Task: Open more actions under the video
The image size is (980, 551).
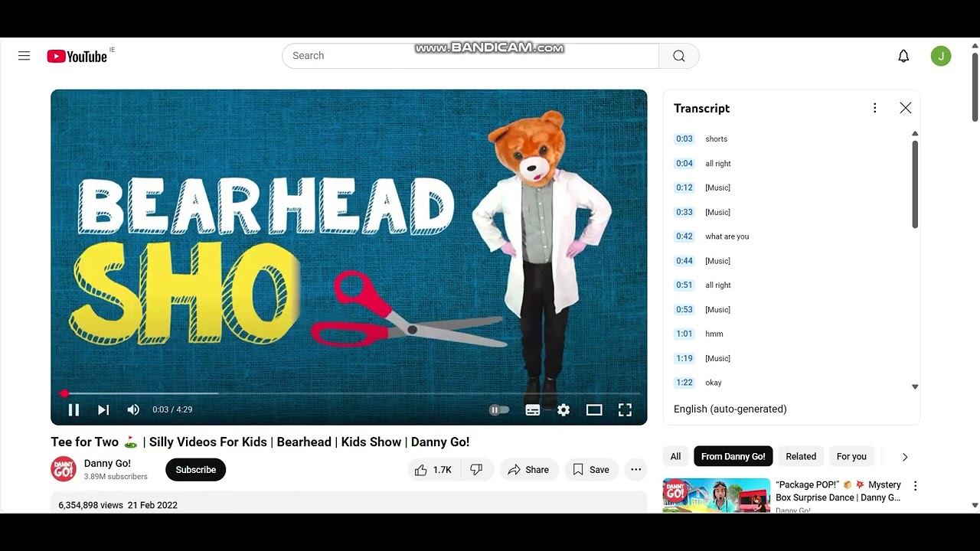Action: point(635,470)
